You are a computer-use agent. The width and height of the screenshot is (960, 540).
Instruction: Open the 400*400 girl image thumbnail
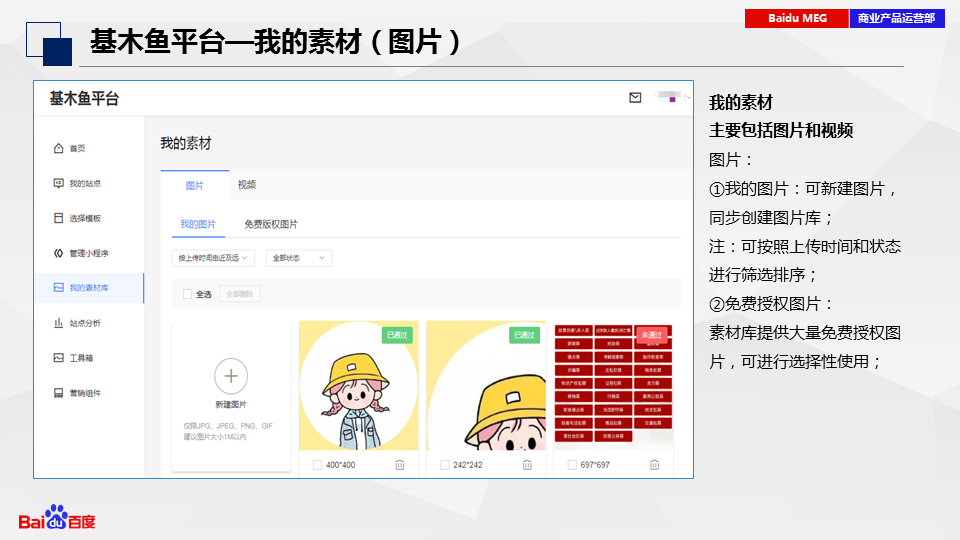359,386
